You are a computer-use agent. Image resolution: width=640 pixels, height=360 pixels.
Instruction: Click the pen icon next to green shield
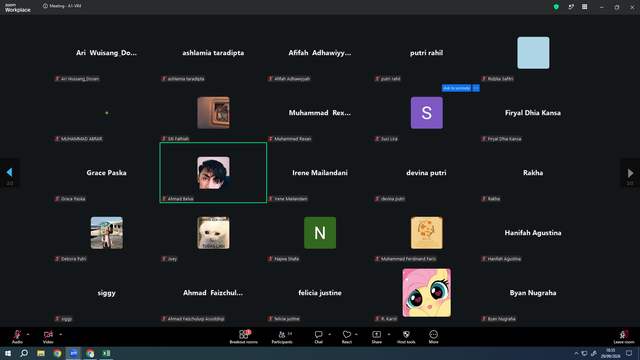[x=571, y=7]
